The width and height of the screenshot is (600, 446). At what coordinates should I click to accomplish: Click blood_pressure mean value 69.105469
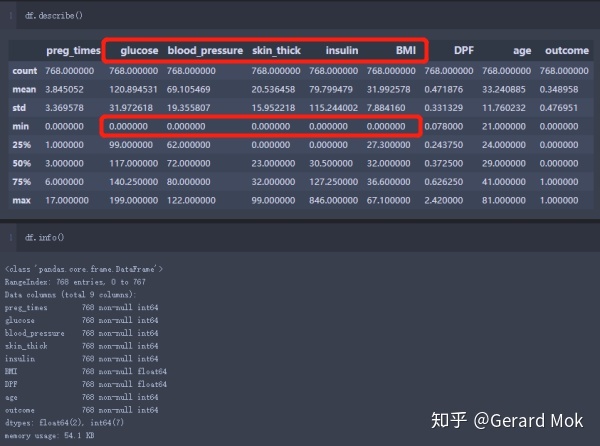188,90
